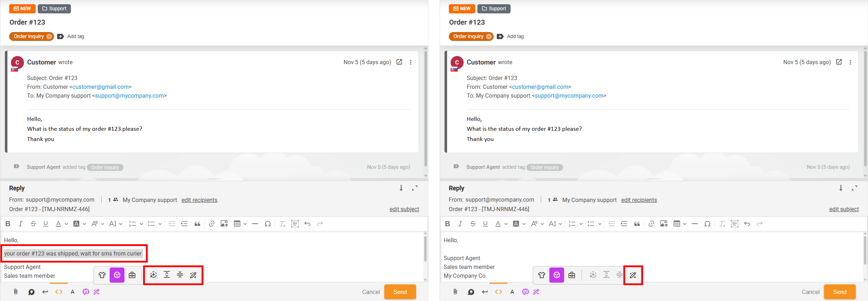Click the AI compose wand in right reply popup
This screenshot has height=301, width=868.
[x=633, y=275]
